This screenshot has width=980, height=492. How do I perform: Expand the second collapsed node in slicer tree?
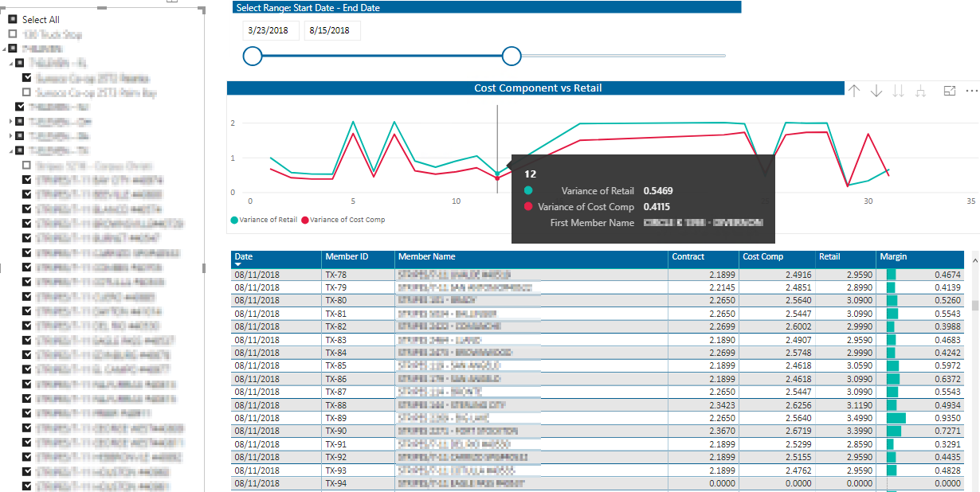coord(10,135)
